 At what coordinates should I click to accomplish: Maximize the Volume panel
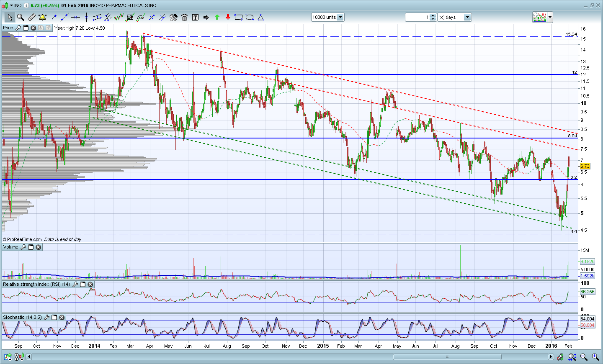point(31,247)
